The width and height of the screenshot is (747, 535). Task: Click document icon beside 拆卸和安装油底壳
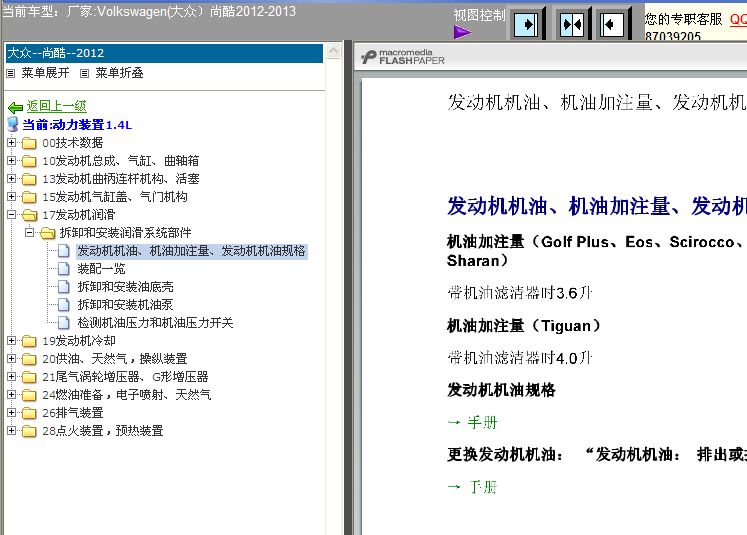pyautogui.click(x=63, y=287)
